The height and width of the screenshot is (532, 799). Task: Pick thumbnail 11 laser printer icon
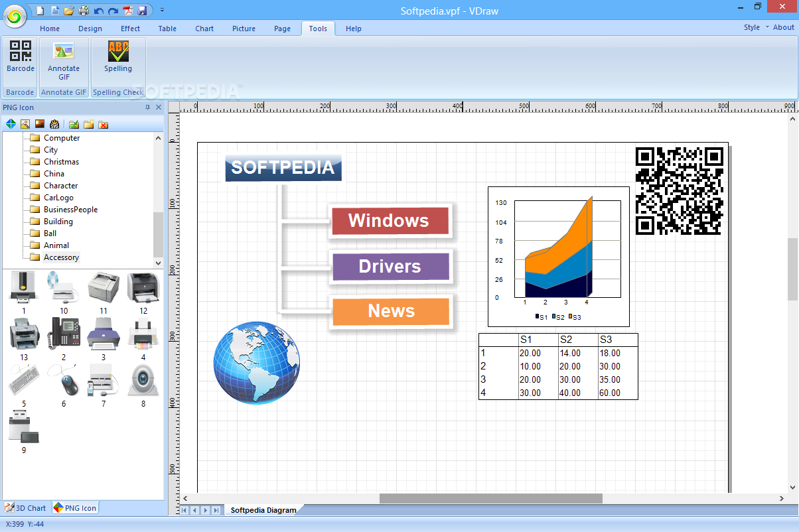pyautogui.click(x=104, y=289)
